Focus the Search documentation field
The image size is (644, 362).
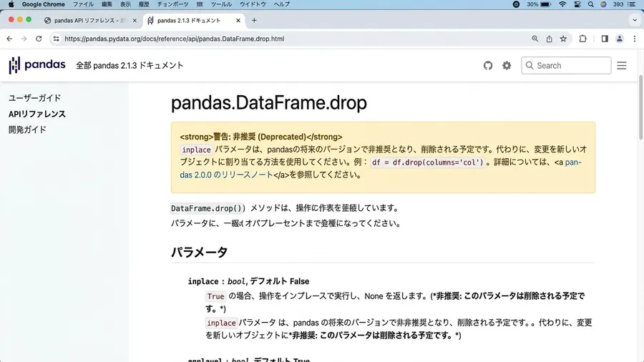coord(566,66)
